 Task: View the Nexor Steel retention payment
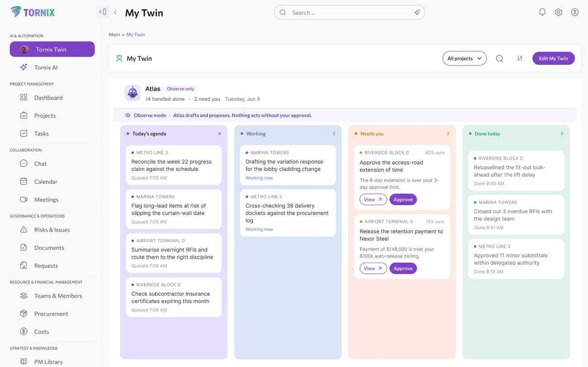coord(373,268)
